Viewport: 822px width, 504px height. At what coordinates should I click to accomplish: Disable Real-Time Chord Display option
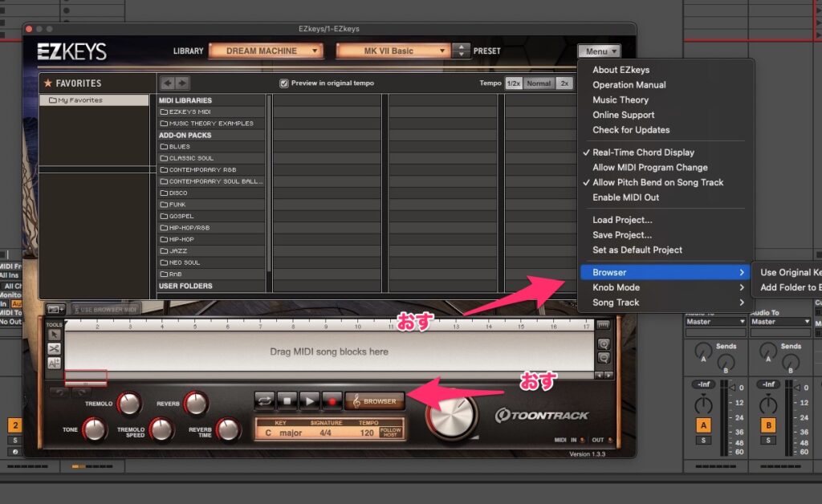coord(643,152)
